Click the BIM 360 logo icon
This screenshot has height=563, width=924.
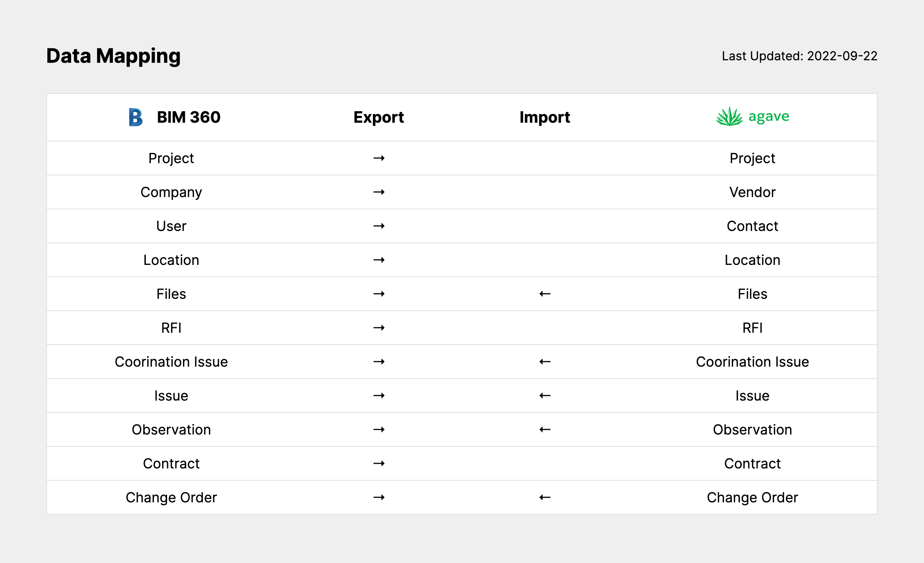click(x=135, y=117)
